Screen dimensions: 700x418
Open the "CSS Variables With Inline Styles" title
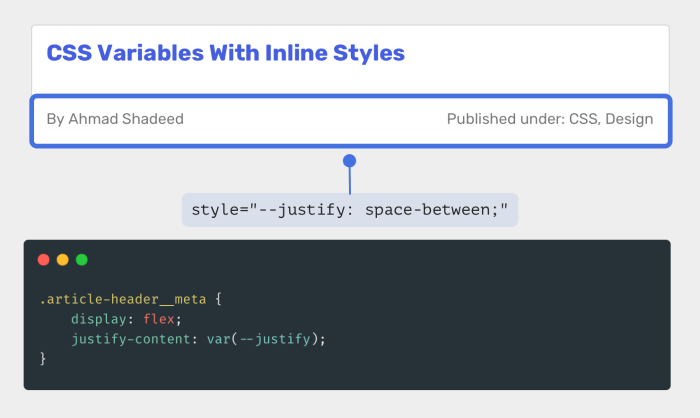coord(225,53)
